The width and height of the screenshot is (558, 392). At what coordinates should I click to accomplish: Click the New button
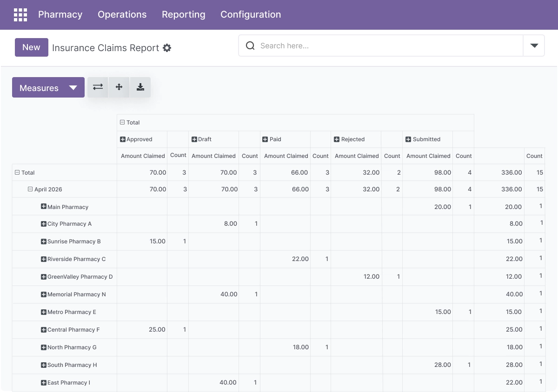tap(32, 47)
